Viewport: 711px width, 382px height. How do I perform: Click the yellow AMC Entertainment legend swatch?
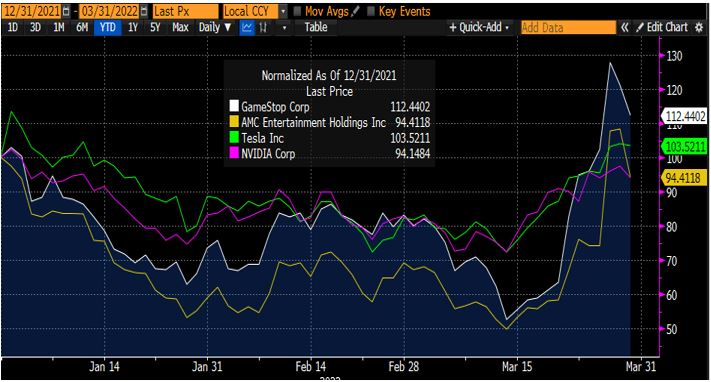click(234, 122)
